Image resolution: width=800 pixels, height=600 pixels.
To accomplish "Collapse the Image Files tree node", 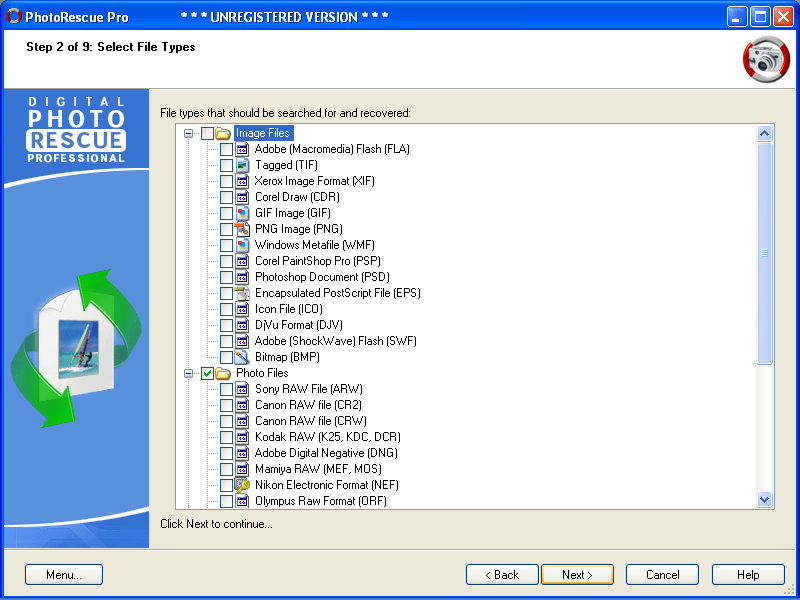I will 189,134.
